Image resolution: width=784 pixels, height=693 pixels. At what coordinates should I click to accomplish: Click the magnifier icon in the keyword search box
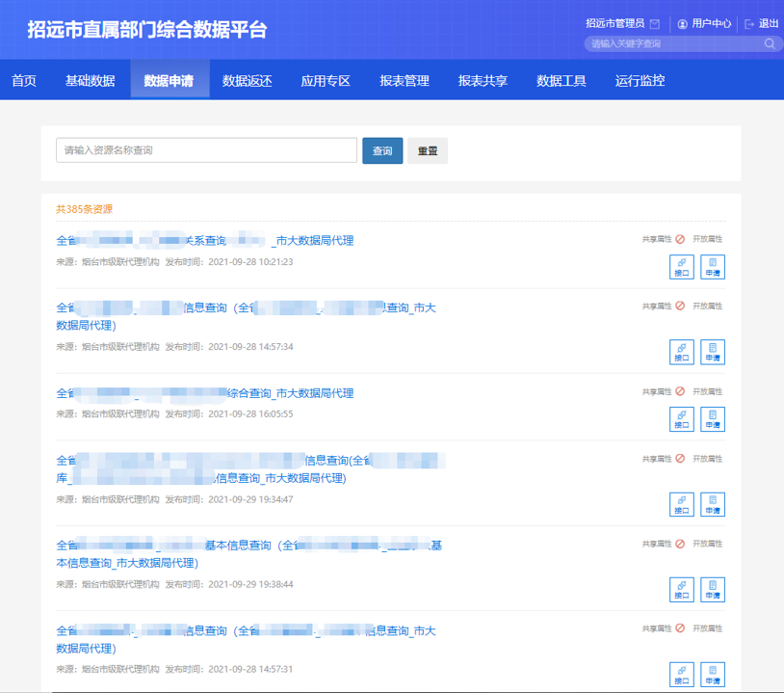click(769, 44)
